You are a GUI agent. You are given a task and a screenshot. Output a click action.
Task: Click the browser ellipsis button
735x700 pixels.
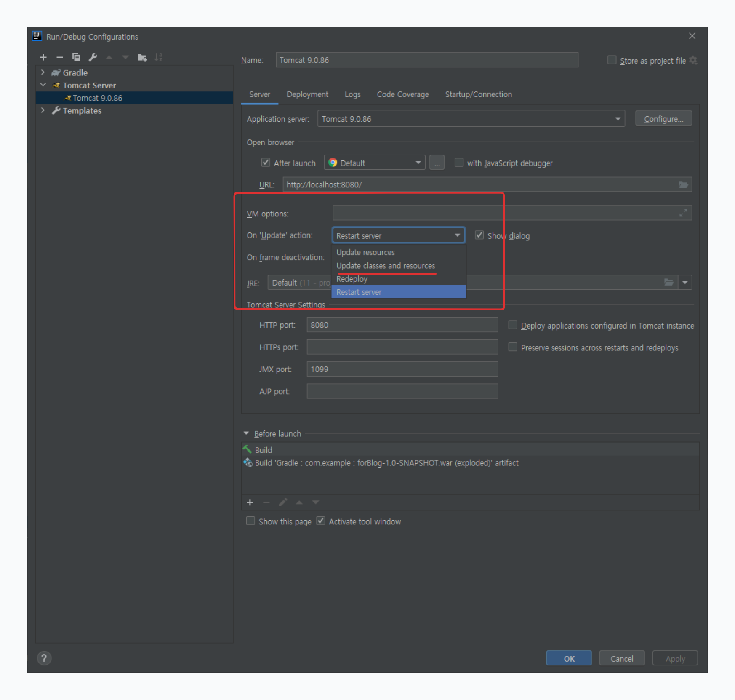437,163
